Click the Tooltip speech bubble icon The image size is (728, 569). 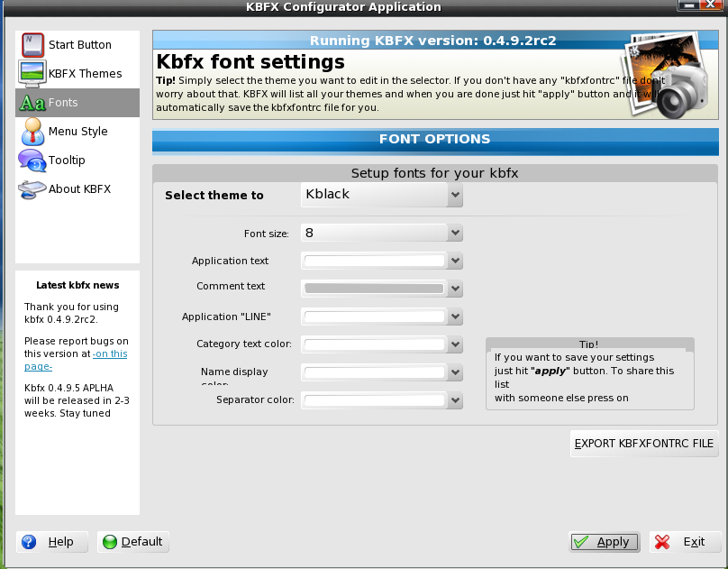(32, 161)
